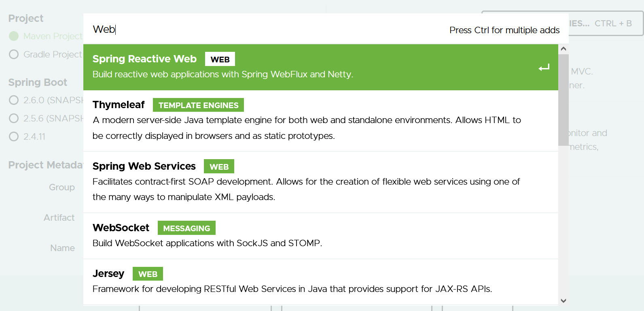Select Maven Project radio button
Screen dimensions: 644x311
click(14, 36)
